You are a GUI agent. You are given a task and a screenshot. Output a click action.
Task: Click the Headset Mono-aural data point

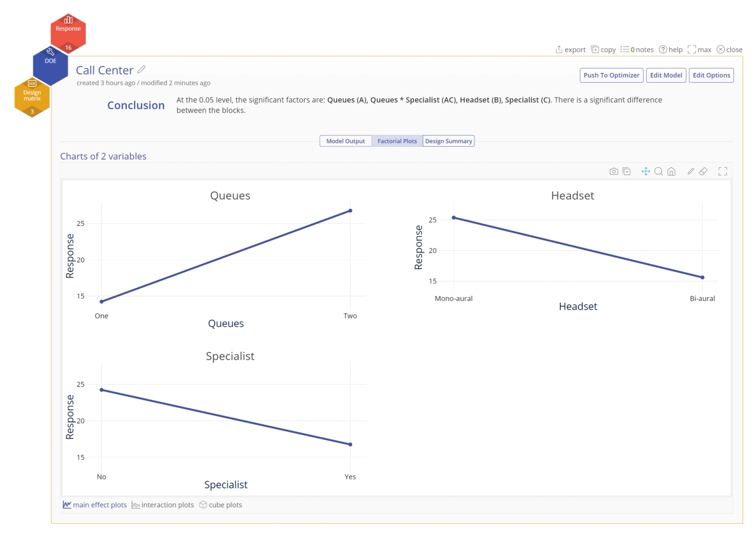coord(454,218)
